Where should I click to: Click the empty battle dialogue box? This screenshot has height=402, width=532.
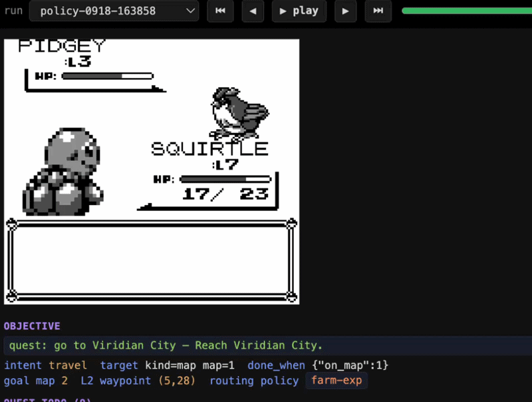coord(152,260)
